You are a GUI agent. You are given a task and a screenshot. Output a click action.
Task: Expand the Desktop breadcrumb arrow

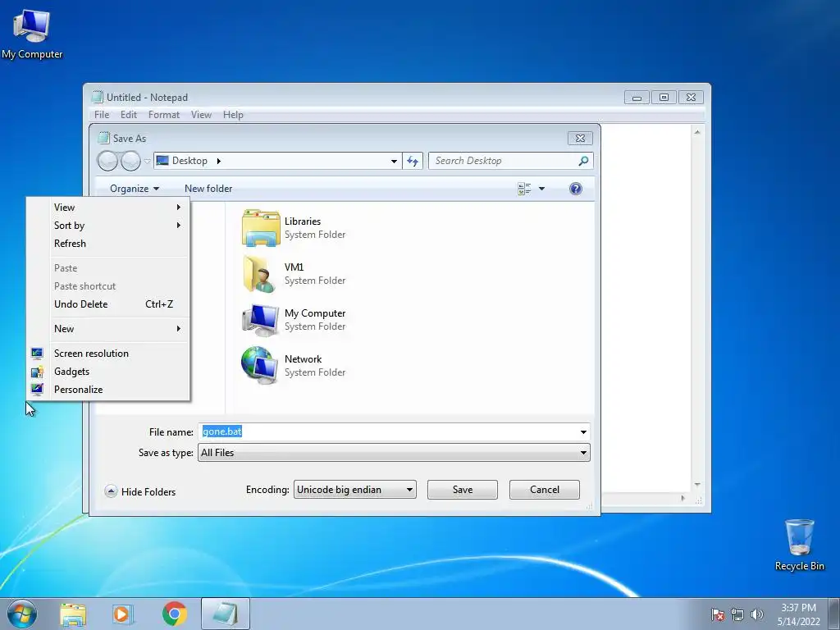tap(218, 161)
